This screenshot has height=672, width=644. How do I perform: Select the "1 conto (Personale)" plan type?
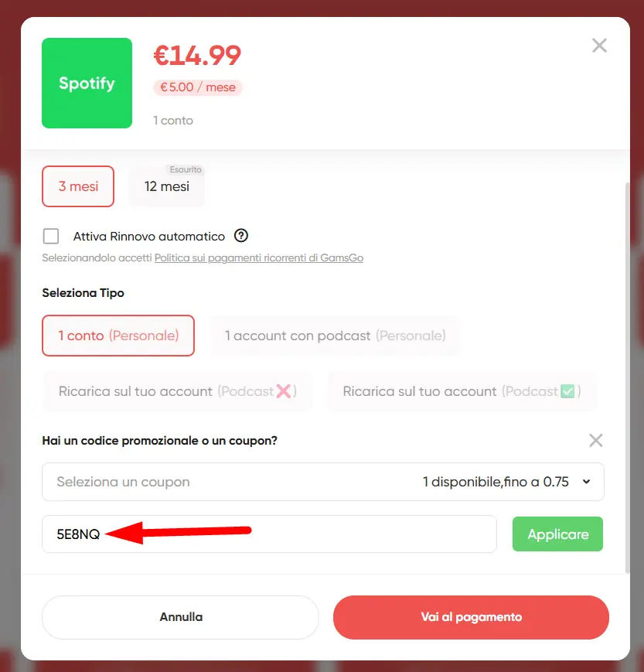(118, 336)
